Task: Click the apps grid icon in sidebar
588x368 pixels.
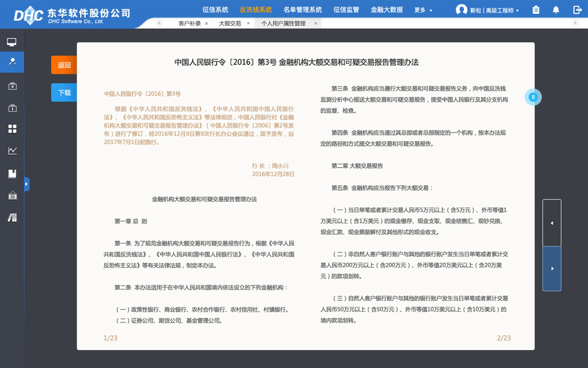Action: [x=12, y=129]
